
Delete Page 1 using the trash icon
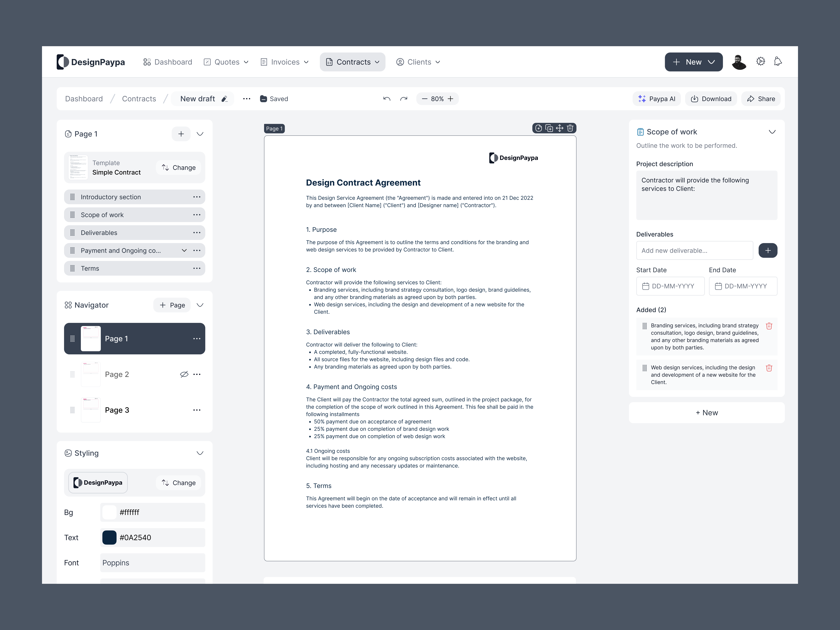tap(570, 128)
